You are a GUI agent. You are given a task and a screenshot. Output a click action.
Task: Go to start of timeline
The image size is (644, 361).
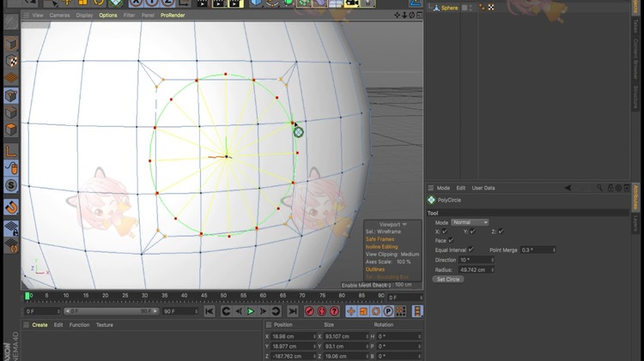click(x=209, y=311)
